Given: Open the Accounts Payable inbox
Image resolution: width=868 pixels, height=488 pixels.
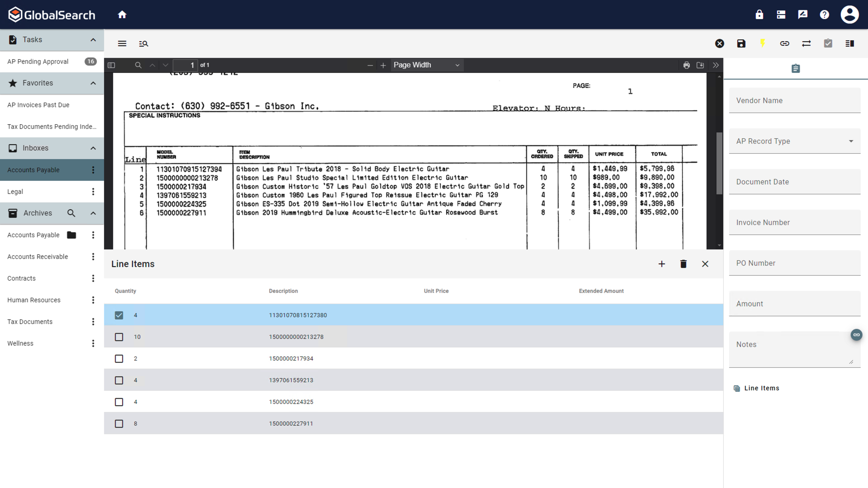Looking at the screenshot, I should pos(33,170).
